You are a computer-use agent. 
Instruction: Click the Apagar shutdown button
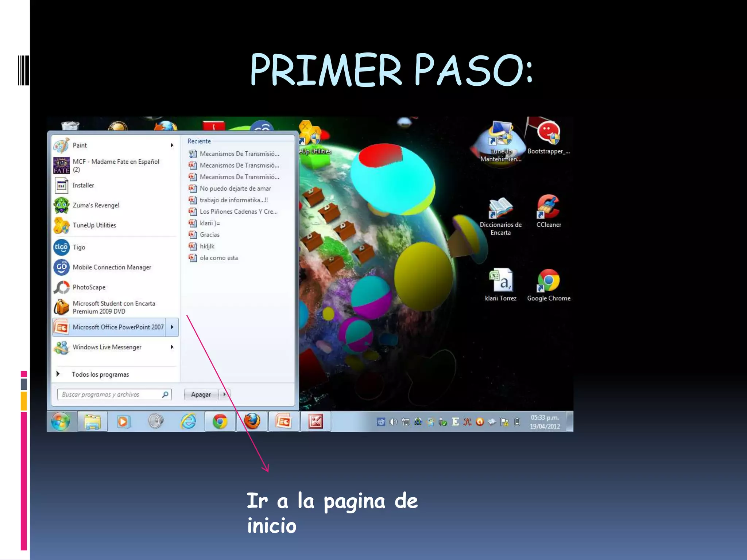[x=201, y=394]
